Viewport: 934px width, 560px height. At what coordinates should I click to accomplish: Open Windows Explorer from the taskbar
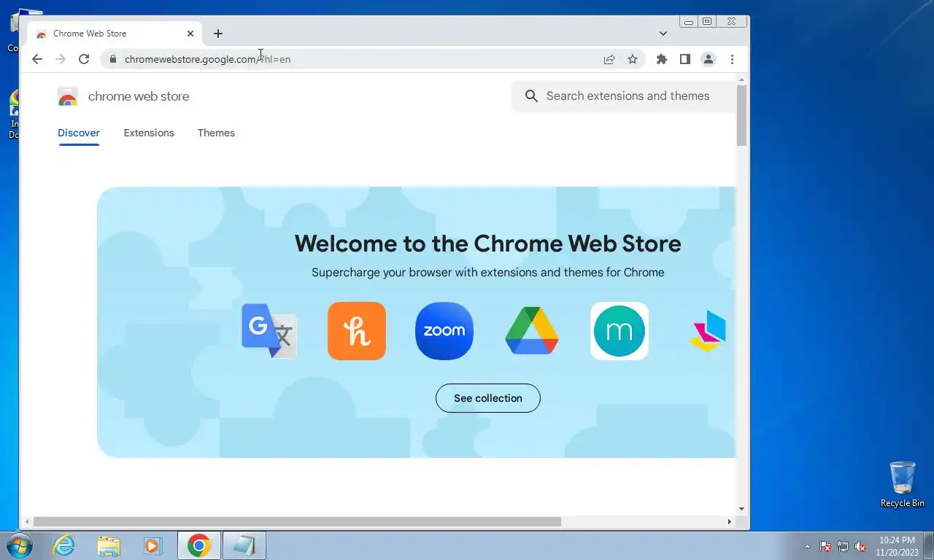(109, 545)
